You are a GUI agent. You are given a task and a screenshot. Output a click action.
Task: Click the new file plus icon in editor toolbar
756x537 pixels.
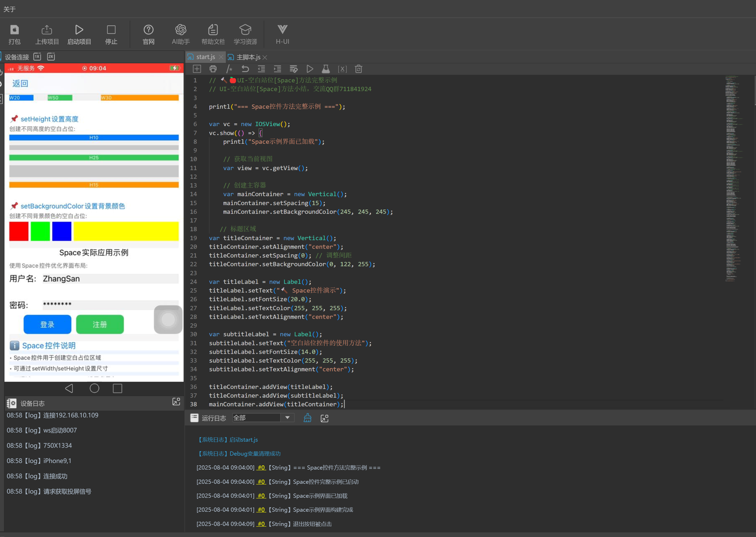coord(197,69)
